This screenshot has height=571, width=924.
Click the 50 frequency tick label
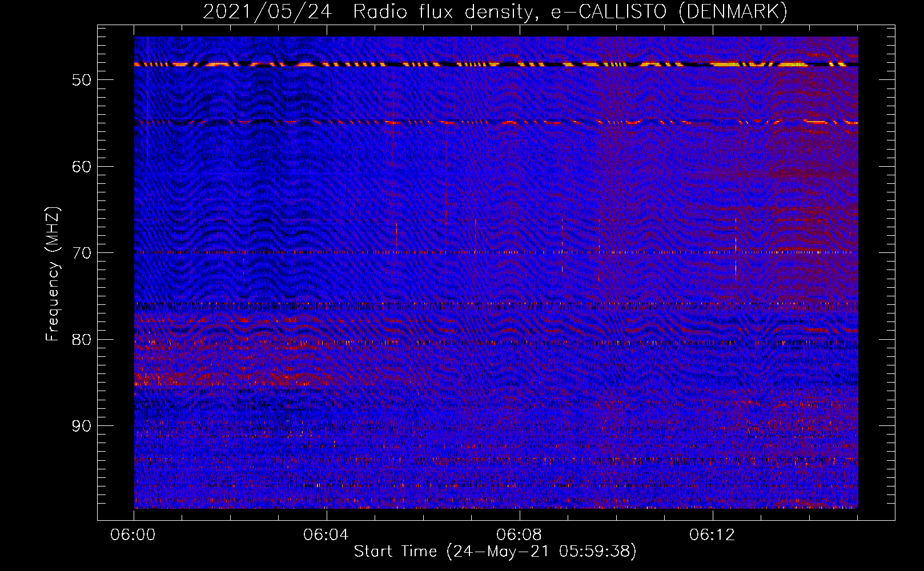coord(82,80)
